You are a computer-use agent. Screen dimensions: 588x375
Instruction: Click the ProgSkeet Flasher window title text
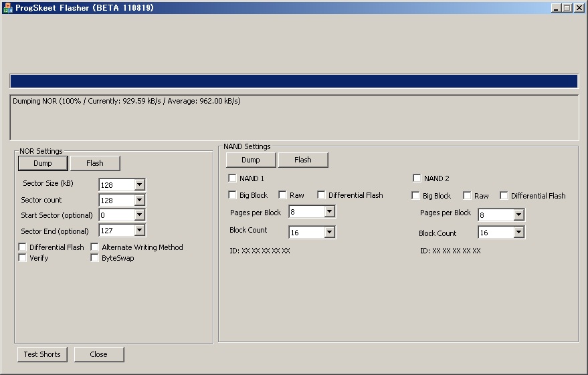84,8
